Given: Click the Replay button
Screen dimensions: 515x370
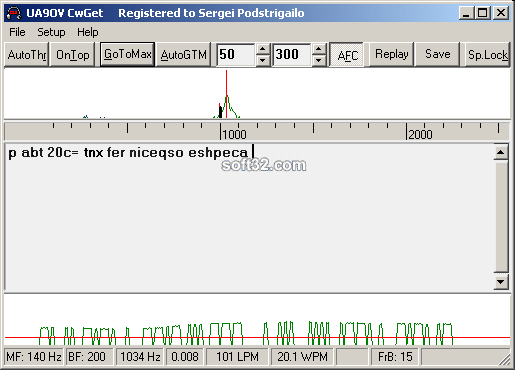Looking at the screenshot, I should click(392, 54).
